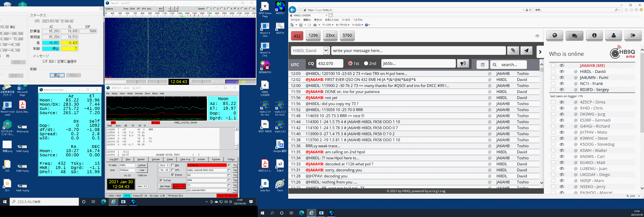Click the -2 dB level bar in SpecJT

[x=240, y=82]
